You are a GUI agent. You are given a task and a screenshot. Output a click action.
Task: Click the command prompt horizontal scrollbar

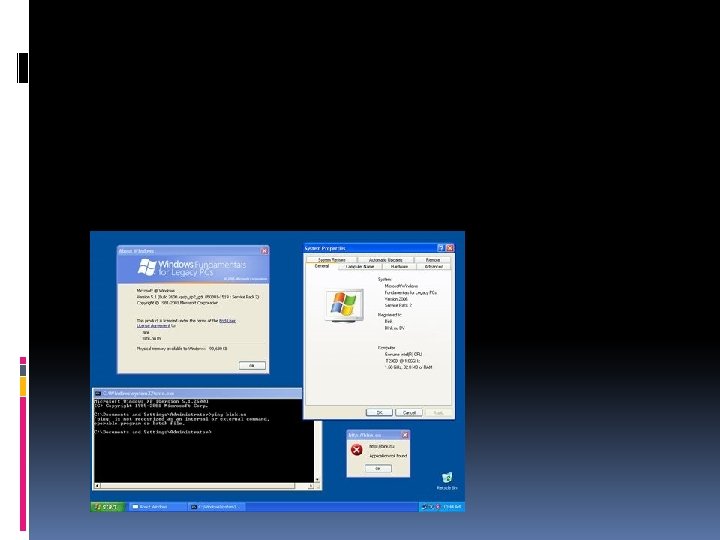[204, 486]
